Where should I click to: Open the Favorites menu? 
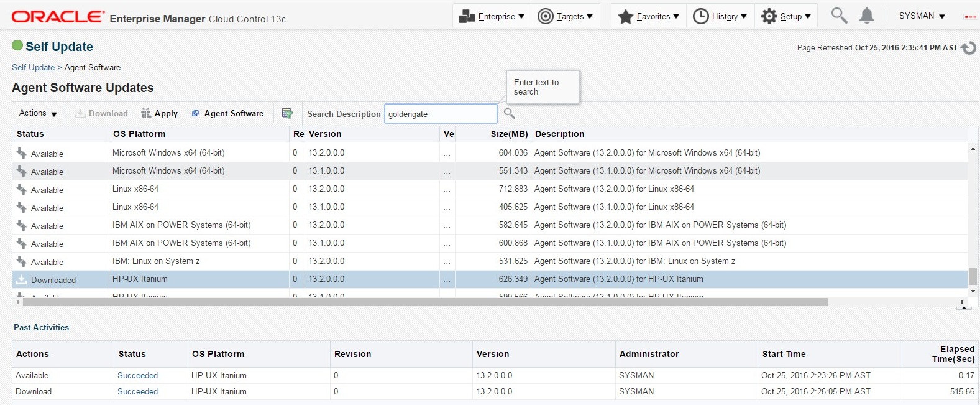click(648, 16)
